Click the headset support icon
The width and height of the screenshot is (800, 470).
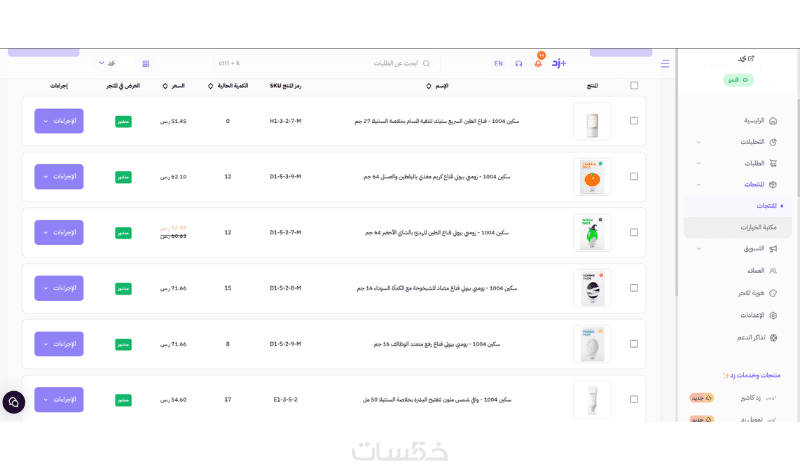(x=518, y=64)
